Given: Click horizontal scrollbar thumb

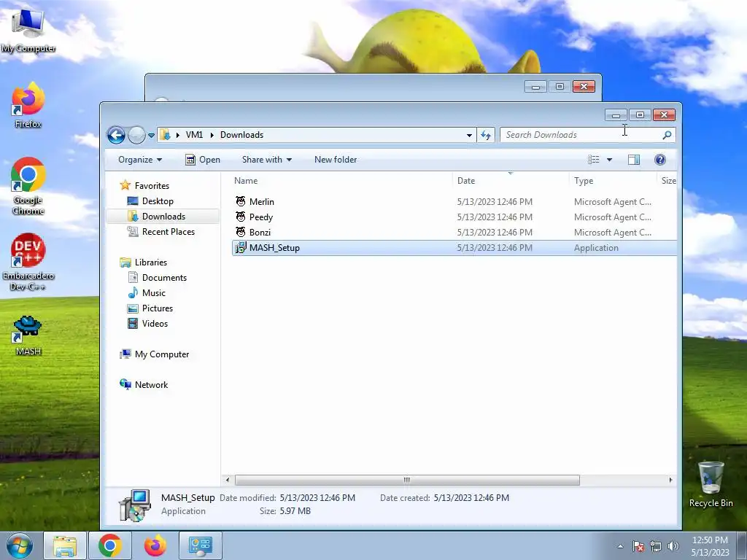Looking at the screenshot, I should pos(407,480).
